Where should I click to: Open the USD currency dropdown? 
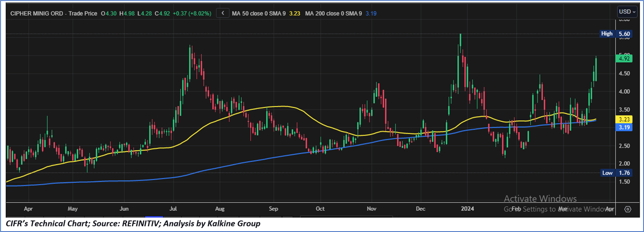tap(627, 12)
